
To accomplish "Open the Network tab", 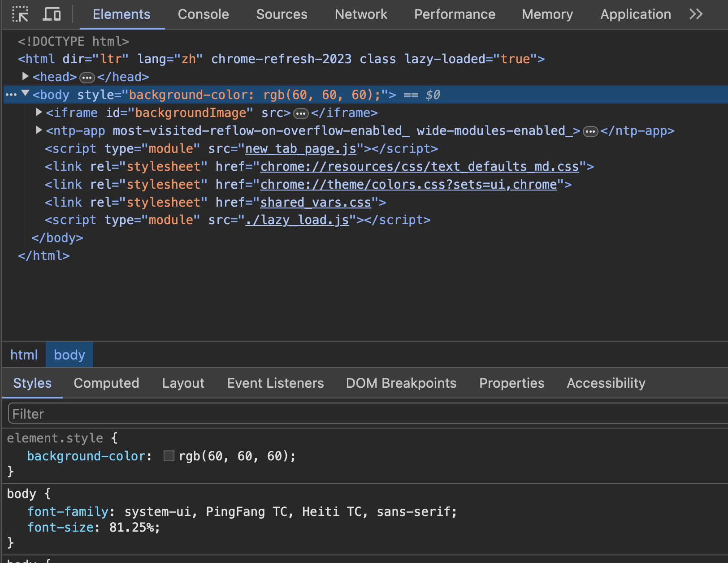I will [x=360, y=14].
